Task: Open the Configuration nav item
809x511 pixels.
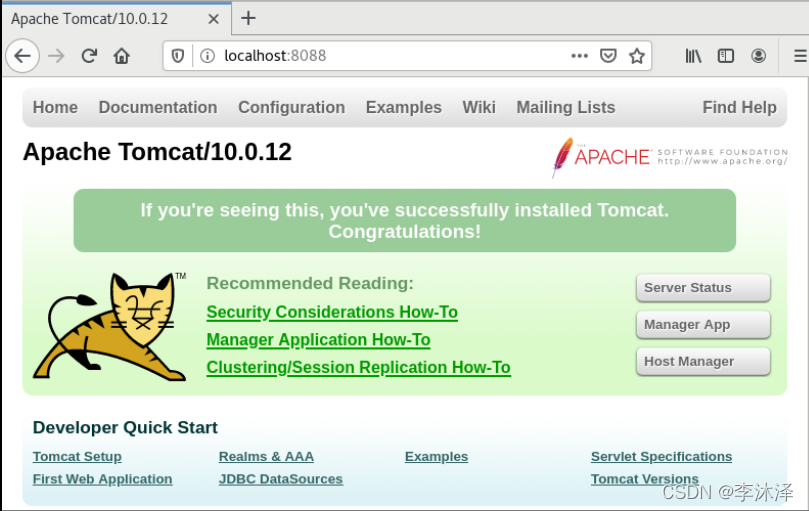Action: [x=292, y=107]
